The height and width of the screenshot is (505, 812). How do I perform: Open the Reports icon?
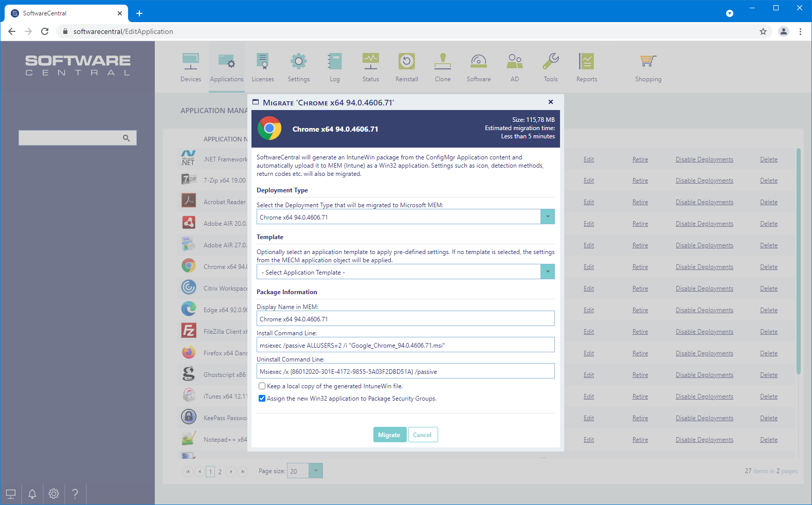586,62
